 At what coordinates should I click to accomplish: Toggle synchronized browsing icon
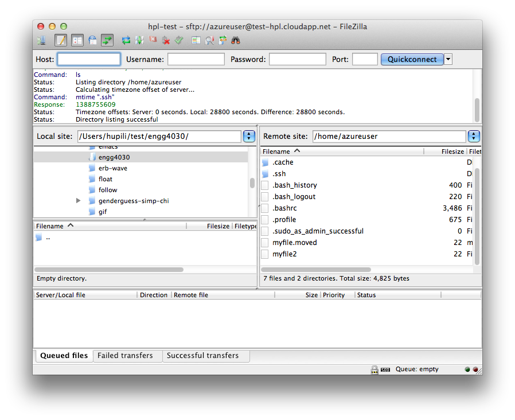coord(223,40)
